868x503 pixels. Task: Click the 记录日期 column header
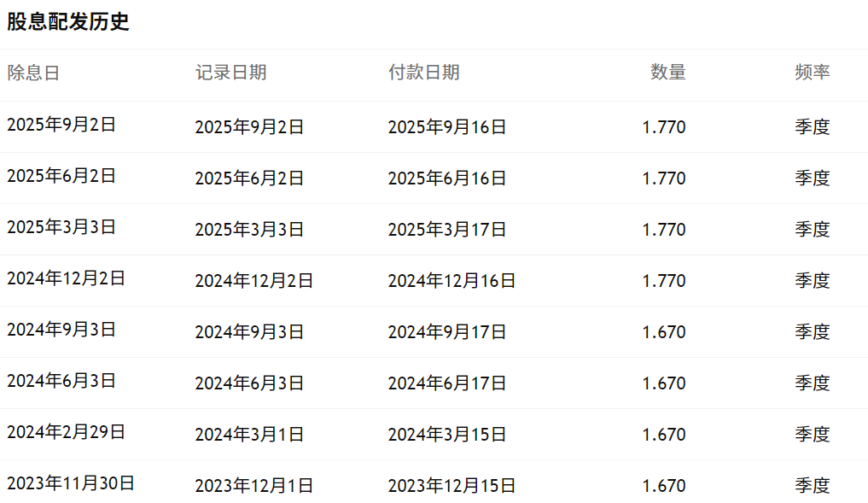pos(230,73)
